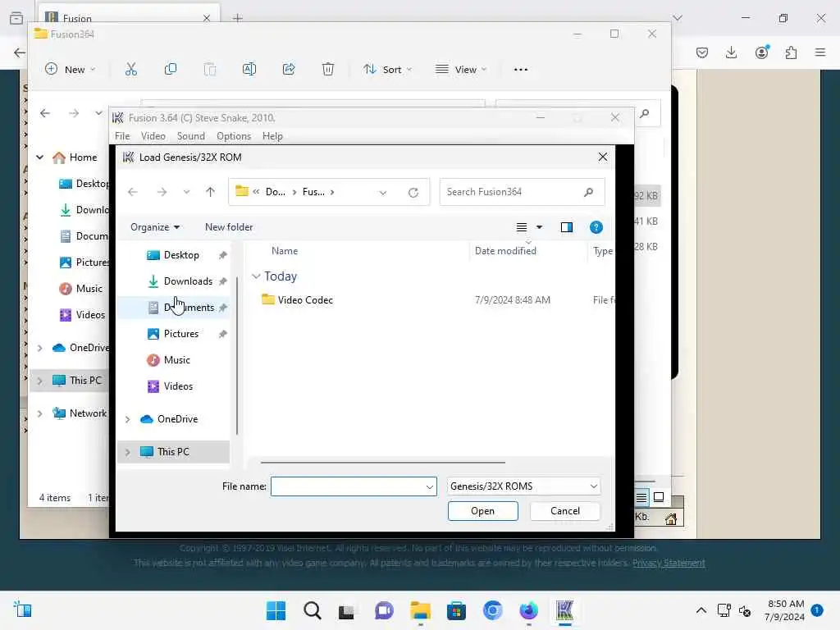This screenshot has height=630, width=840.
Task: Open Help menu in Fusion 3.64
Action: [272, 136]
